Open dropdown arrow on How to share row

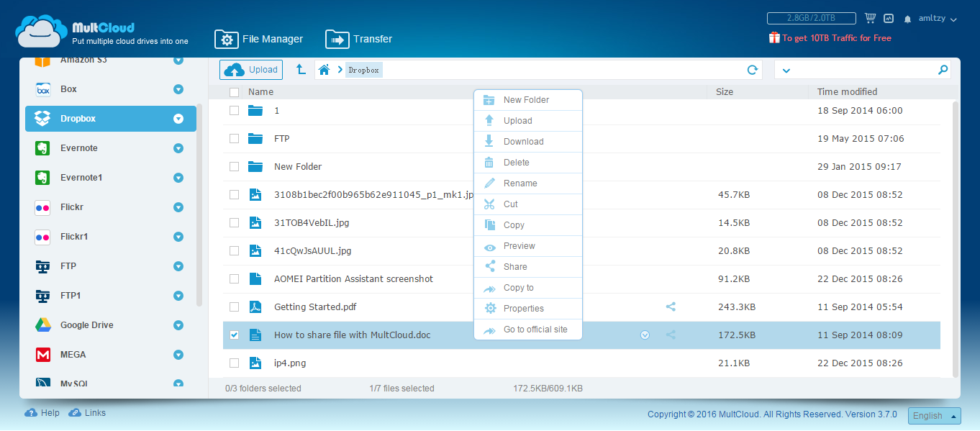coord(645,335)
